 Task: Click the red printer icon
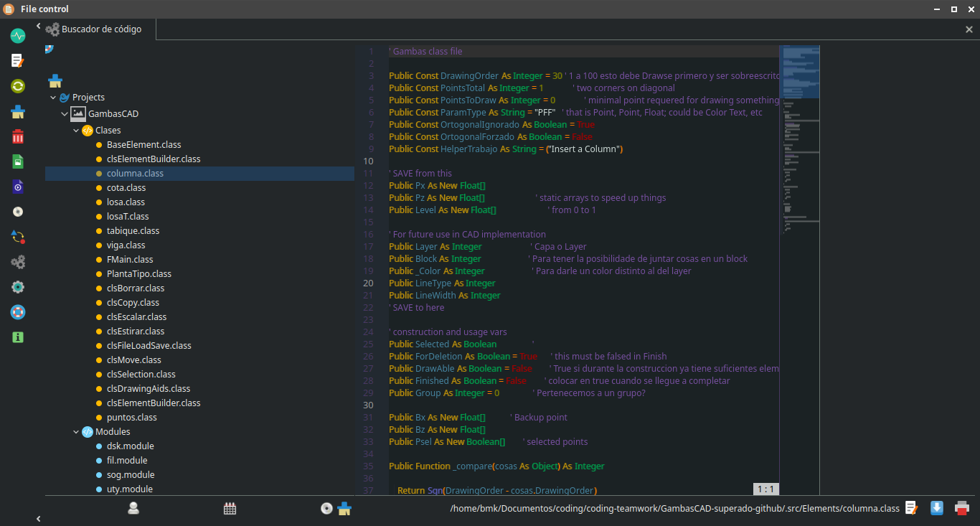tap(961, 508)
